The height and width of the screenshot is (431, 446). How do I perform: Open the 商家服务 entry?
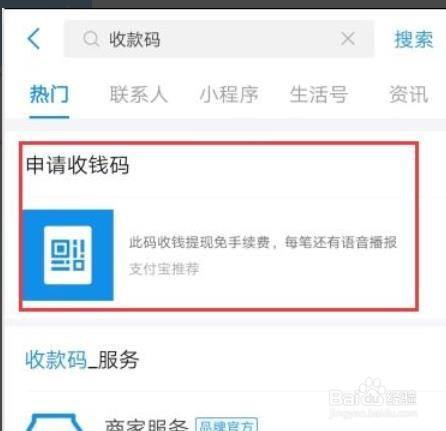147,425
